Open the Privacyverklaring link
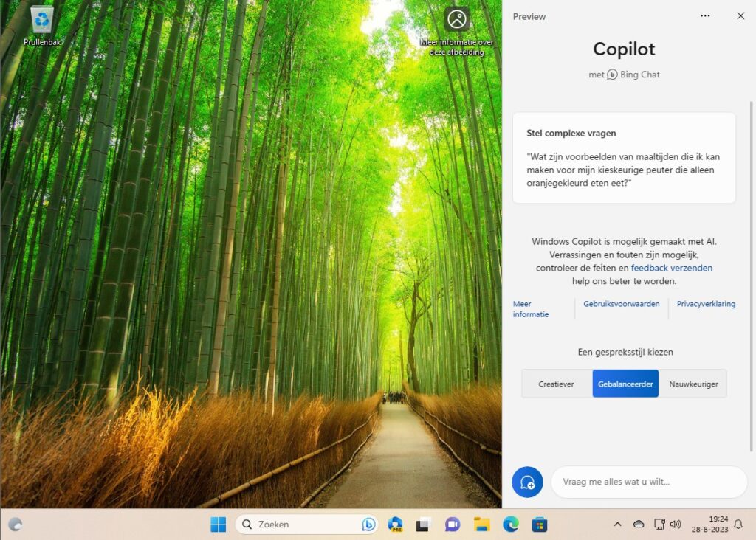This screenshot has width=756, height=540. (x=706, y=304)
